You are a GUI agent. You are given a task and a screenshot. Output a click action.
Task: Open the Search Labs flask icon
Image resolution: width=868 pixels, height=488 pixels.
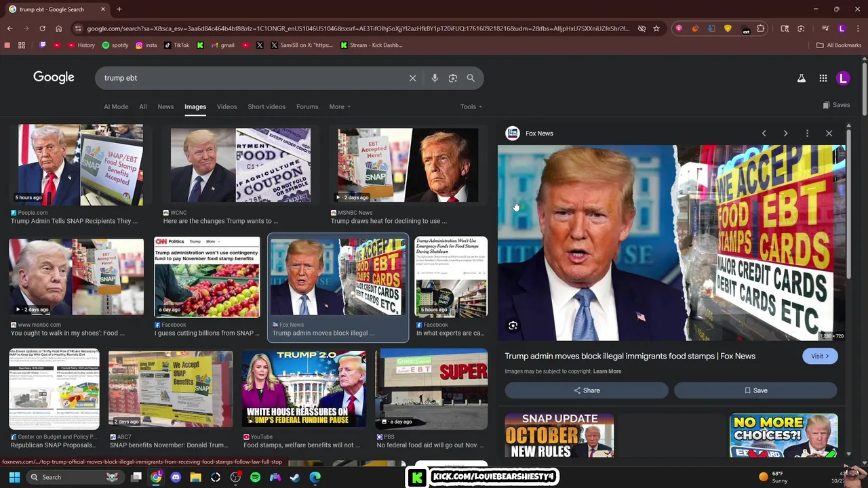tap(802, 78)
